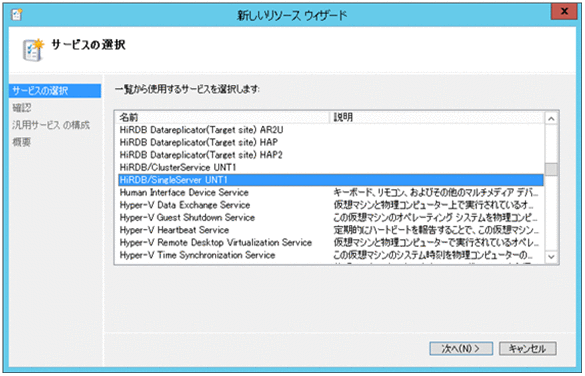Select HiRDB/ClusterService UNT1 service

point(331,167)
